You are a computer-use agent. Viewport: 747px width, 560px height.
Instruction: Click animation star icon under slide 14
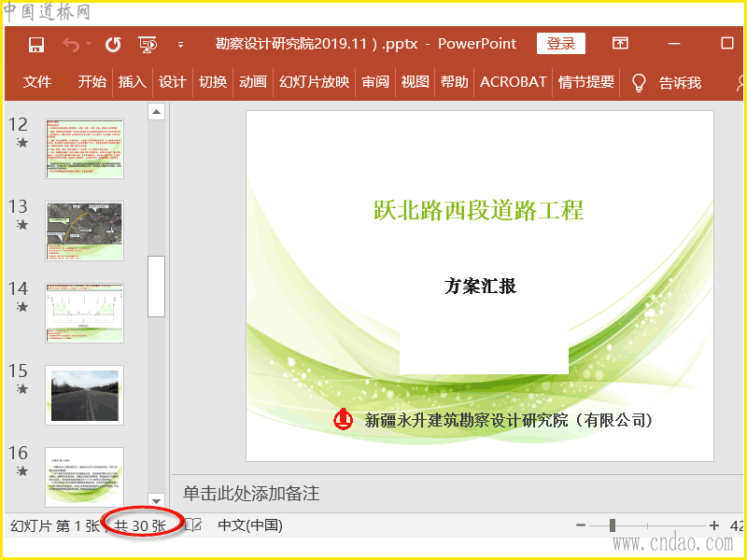coord(21,307)
